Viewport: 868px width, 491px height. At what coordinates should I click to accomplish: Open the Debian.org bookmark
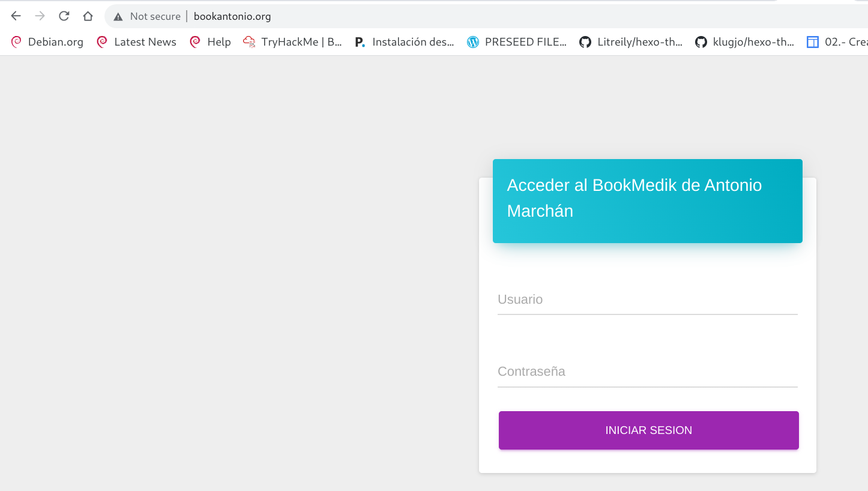click(47, 42)
